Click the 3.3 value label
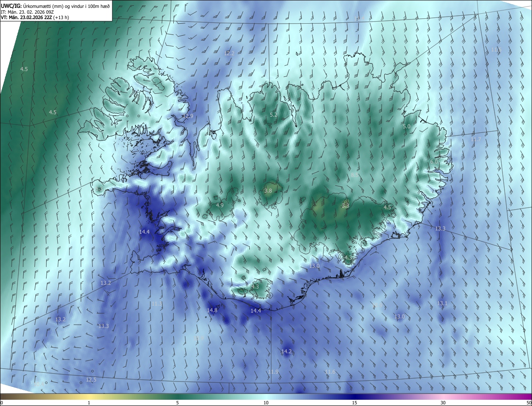This screenshot has height=406, width=532. click(x=345, y=205)
